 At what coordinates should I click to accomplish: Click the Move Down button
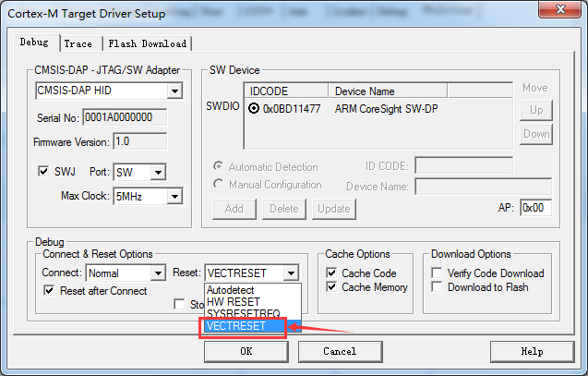(x=536, y=134)
